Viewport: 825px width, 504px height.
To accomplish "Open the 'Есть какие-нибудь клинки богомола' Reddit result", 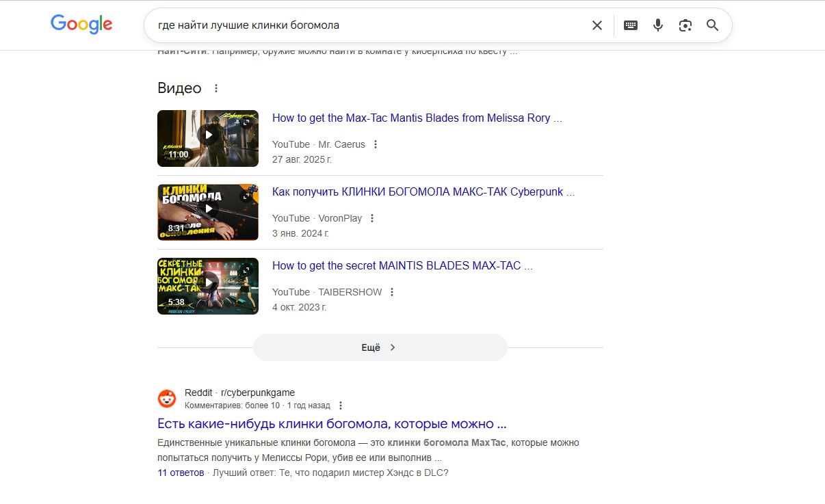I will tap(332, 423).
